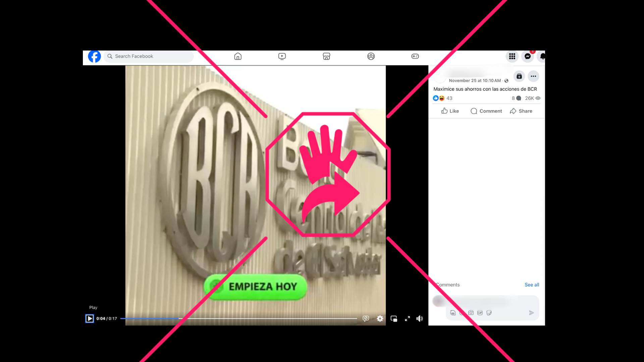The image size is (644, 362).
Task: Open the Groups icon
Action: point(371,56)
